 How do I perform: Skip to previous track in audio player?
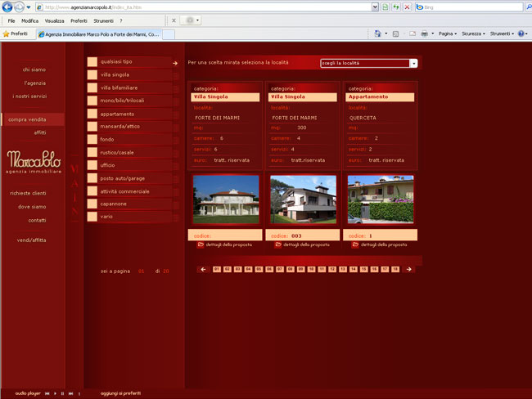pyautogui.click(x=47, y=393)
